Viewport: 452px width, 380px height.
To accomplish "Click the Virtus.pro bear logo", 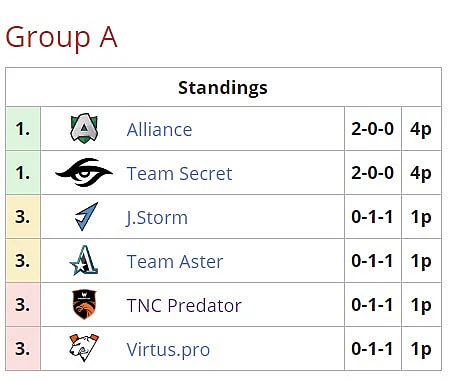I will [x=84, y=348].
